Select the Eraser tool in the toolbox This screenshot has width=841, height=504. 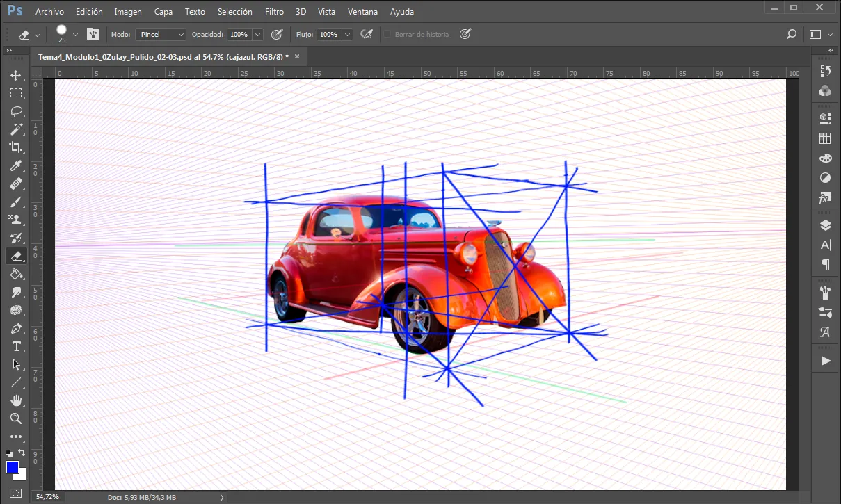(16, 256)
